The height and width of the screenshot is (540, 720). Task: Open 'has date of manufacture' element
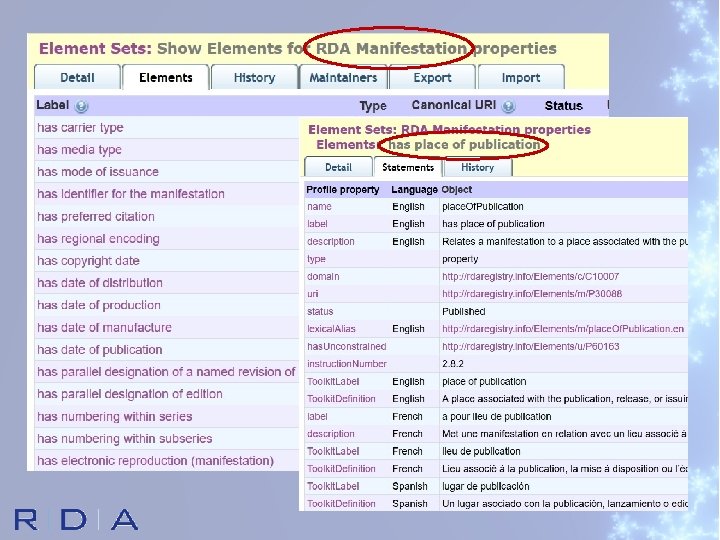coord(104,327)
